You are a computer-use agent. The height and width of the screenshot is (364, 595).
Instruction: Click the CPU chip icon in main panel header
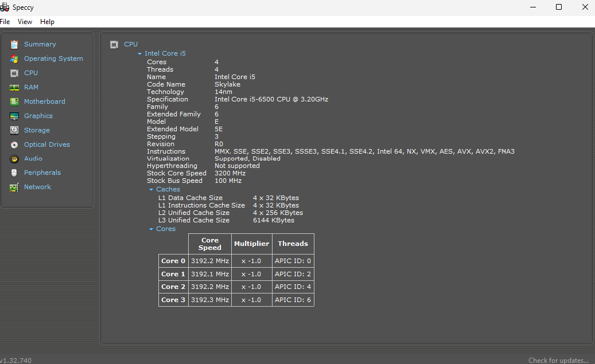click(114, 45)
